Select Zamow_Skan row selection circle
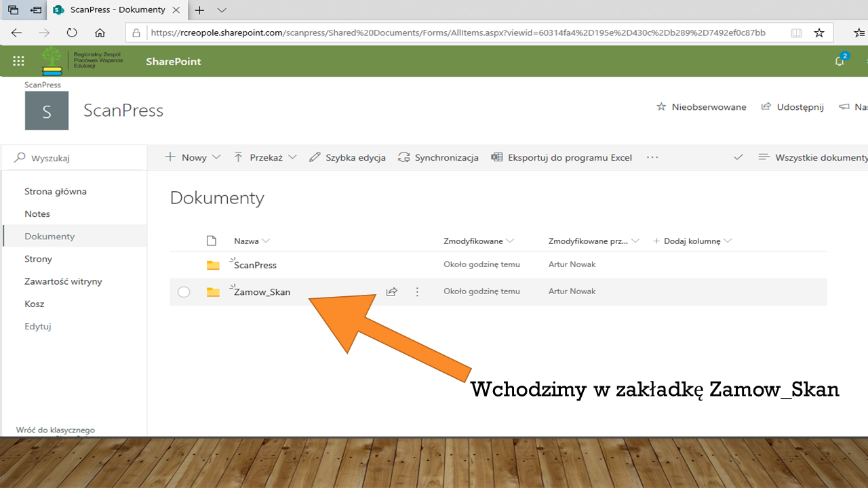 pyautogui.click(x=184, y=292)
